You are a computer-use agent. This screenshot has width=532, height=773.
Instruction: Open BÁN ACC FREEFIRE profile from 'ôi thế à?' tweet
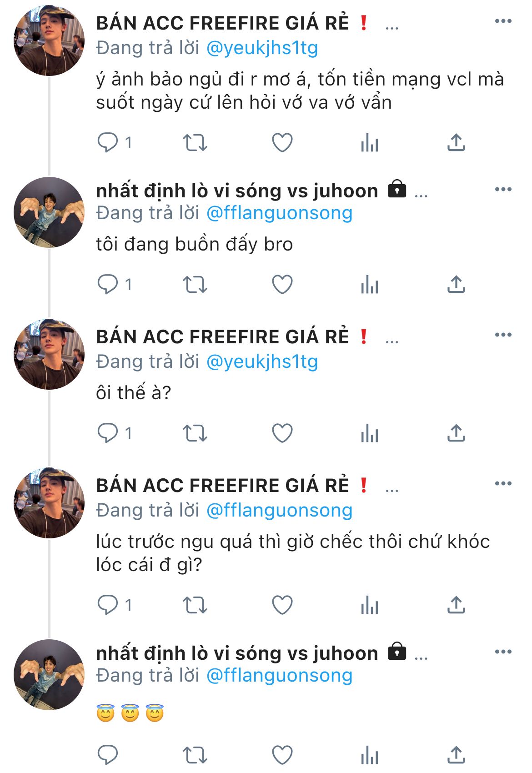coord(222,337)
